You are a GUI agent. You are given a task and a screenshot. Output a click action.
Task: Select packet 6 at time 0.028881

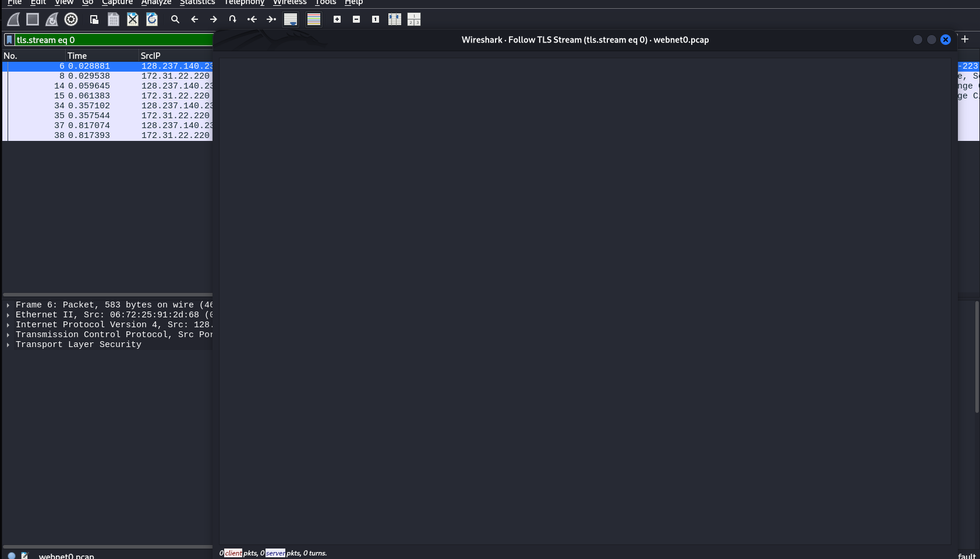108,66
